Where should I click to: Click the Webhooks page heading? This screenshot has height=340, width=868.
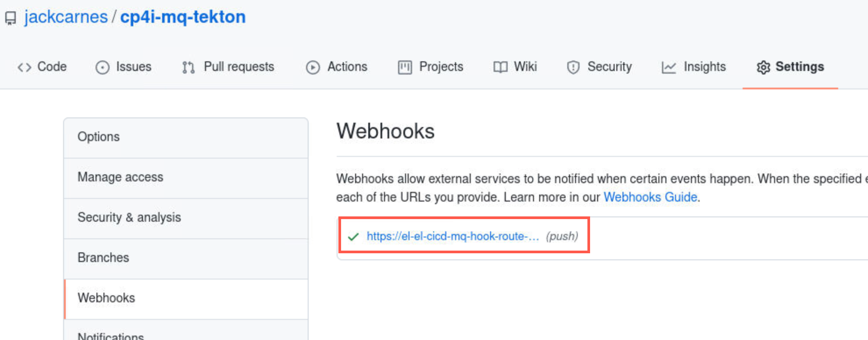385,131
